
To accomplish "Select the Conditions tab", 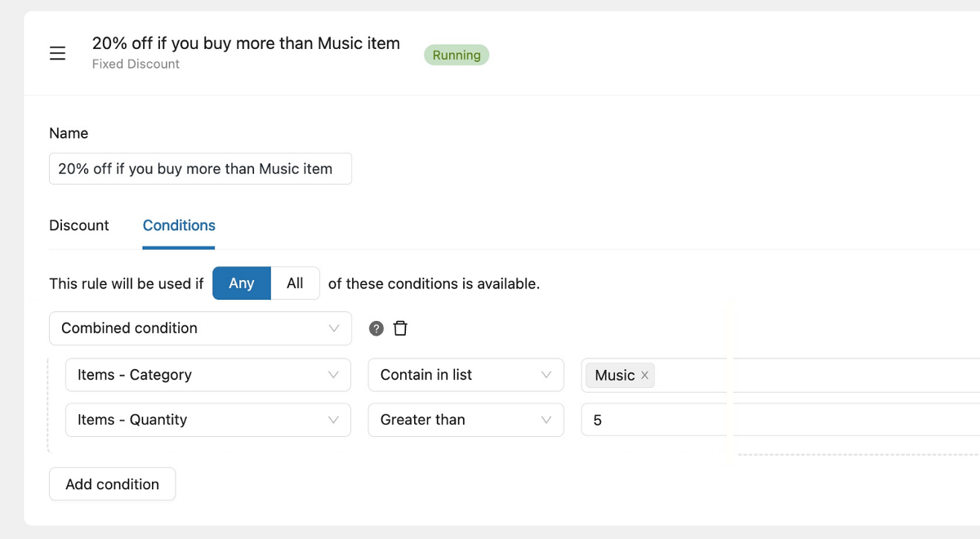I will (179, 225).
